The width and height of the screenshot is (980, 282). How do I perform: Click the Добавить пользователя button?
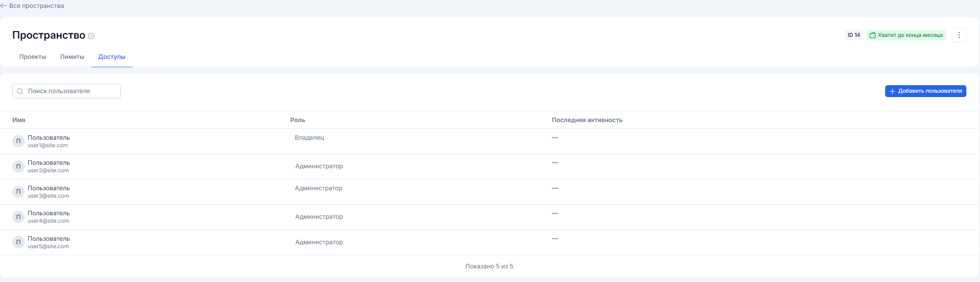click(x=926, y=91)
